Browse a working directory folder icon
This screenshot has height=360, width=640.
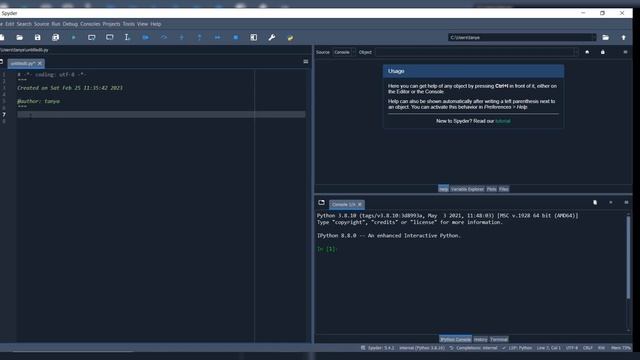pos(606,38)
